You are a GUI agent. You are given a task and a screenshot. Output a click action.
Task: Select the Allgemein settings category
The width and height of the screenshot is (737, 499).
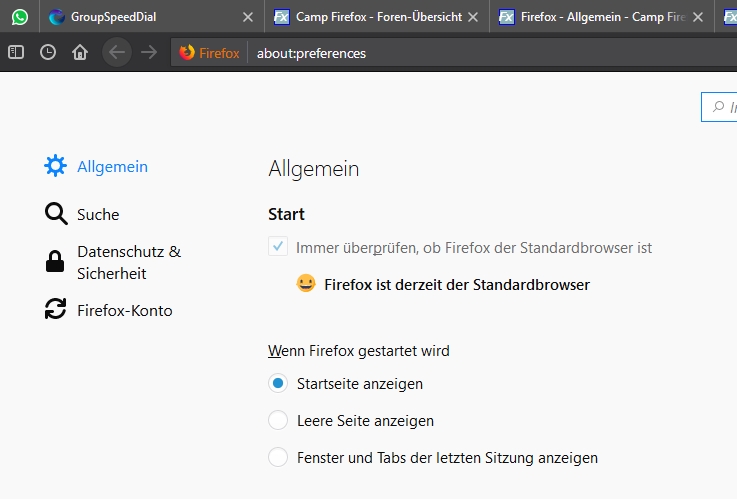point(111,167)
